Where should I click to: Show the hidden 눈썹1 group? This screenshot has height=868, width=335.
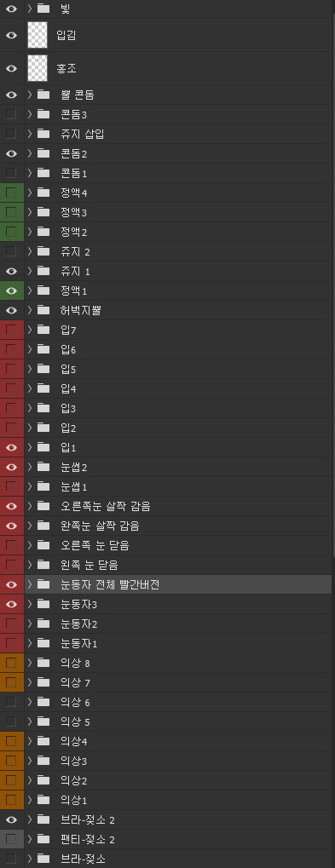(x=11, y=486)
